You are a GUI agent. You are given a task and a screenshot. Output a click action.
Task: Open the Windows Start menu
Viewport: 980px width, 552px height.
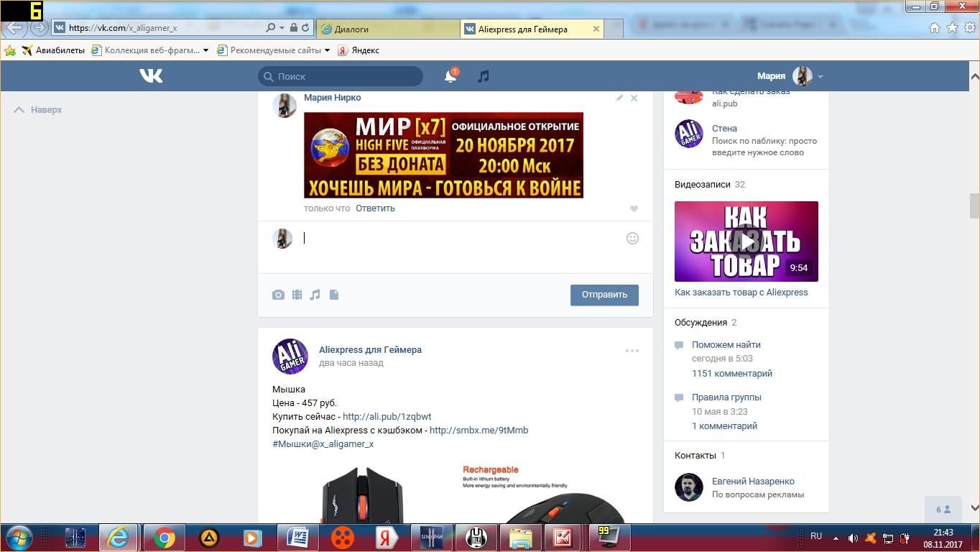coord(19,538)
